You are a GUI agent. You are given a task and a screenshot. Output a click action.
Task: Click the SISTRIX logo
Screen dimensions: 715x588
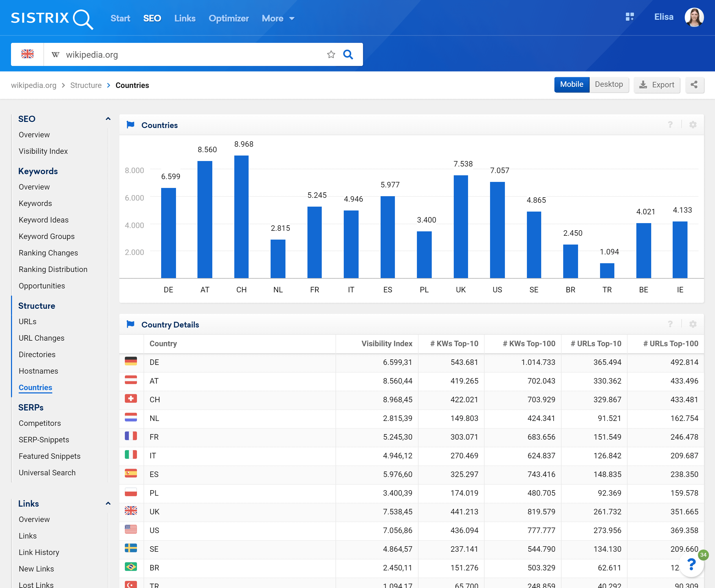52,19
